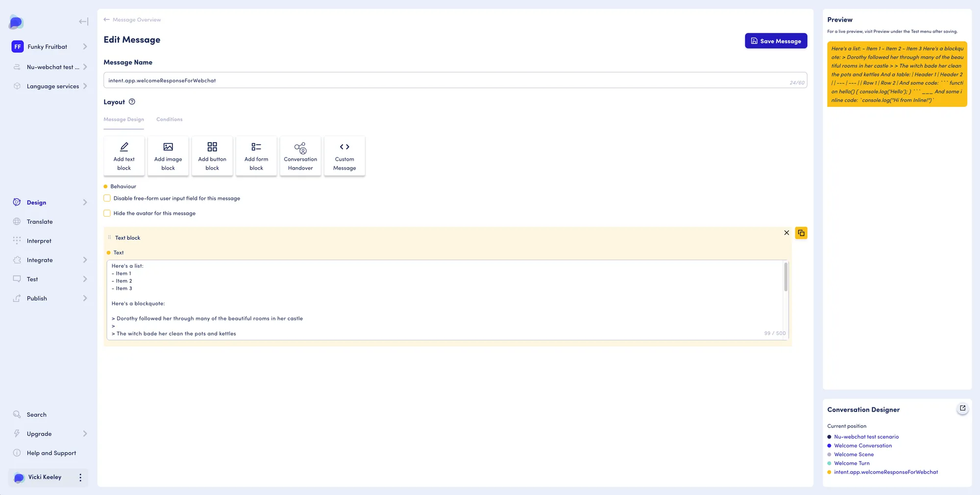
Task: Expand the Test menu chevron
Action: 85,279
